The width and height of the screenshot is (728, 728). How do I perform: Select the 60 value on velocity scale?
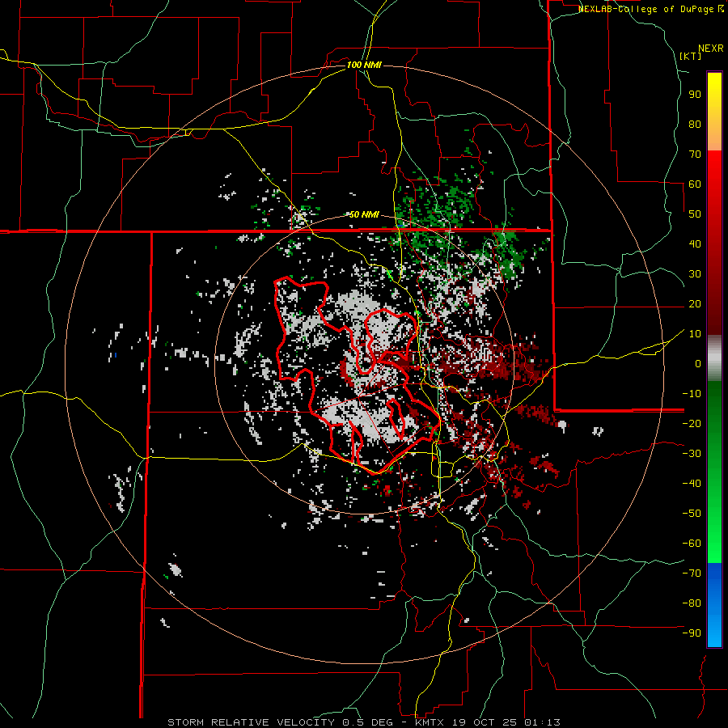tap(695, 184)
